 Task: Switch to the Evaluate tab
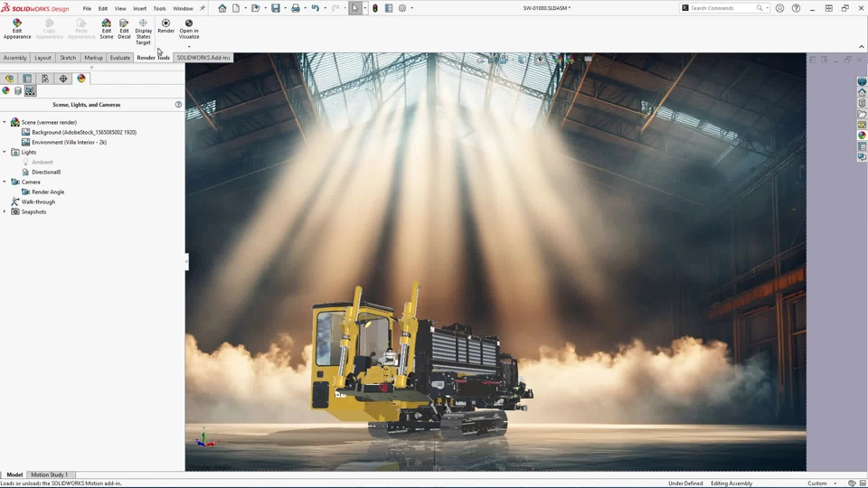coord(120,58)
